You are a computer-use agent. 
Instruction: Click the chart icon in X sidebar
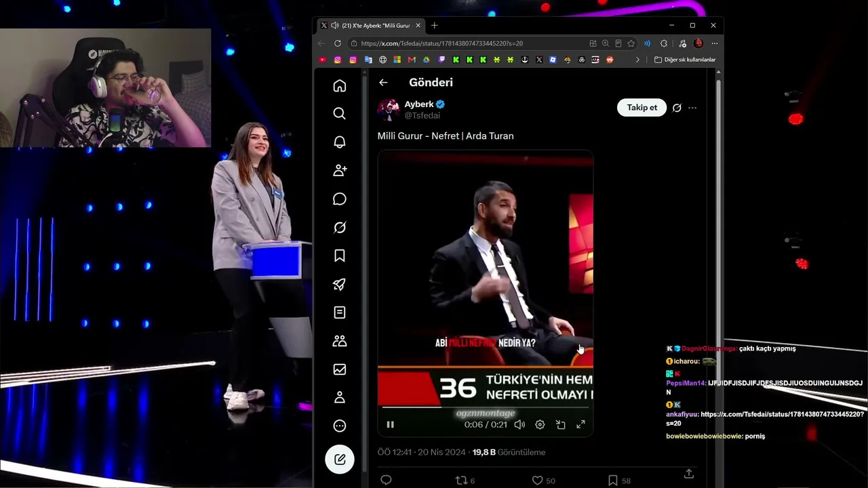click(x=340, y=369)
